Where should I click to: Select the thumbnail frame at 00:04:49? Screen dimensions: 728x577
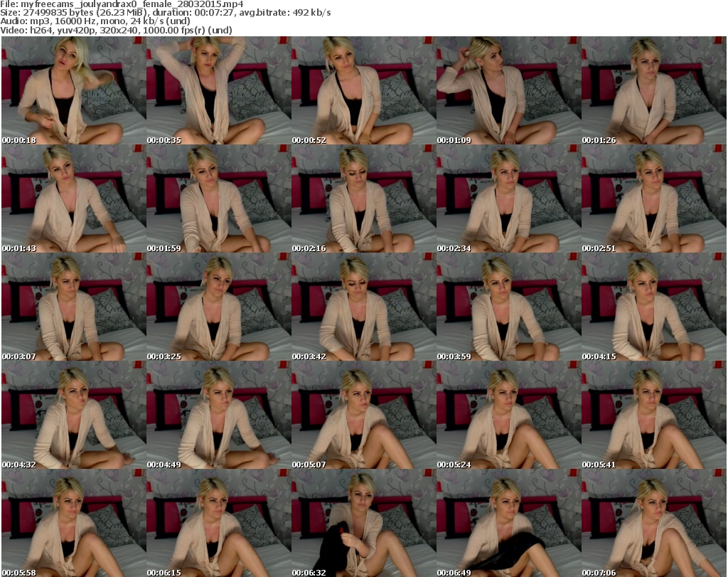point(219,415)
